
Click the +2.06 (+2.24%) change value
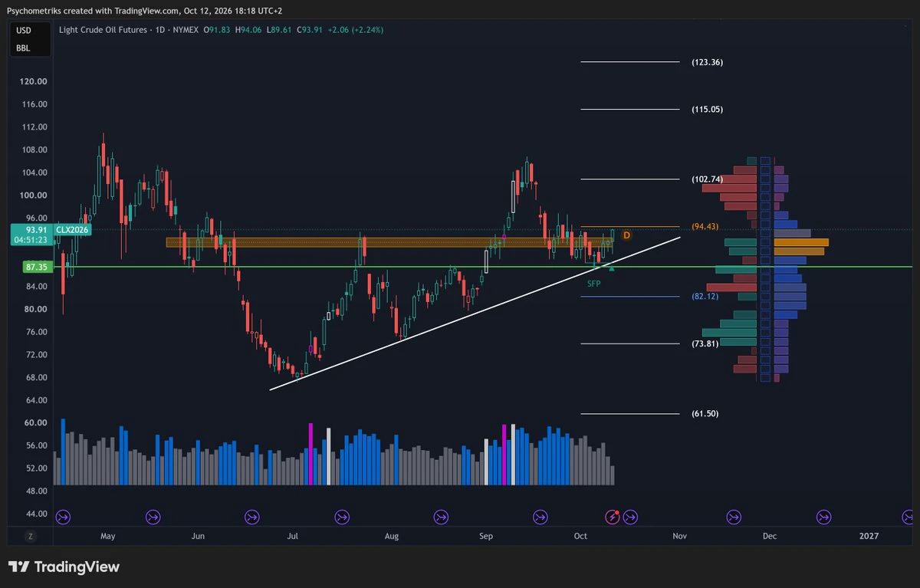pyautogui.click(x=356, y=30)
